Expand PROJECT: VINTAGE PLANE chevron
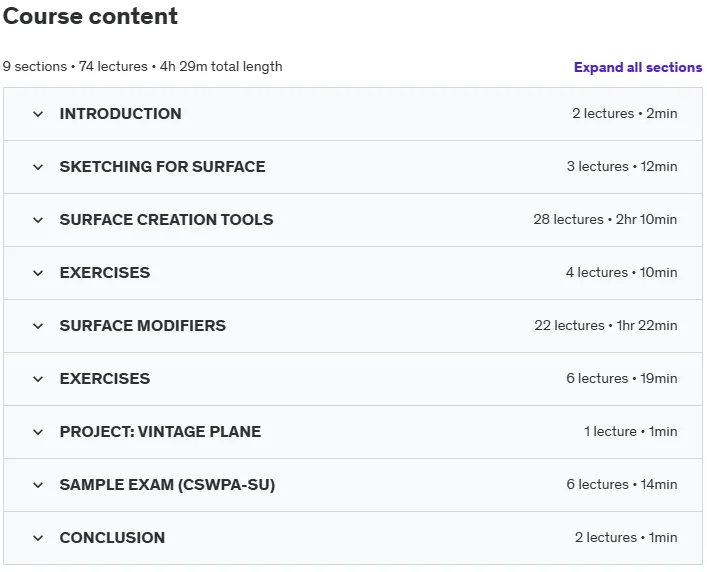Viewport: 707px width, 572px height. [x=38, y=432]
